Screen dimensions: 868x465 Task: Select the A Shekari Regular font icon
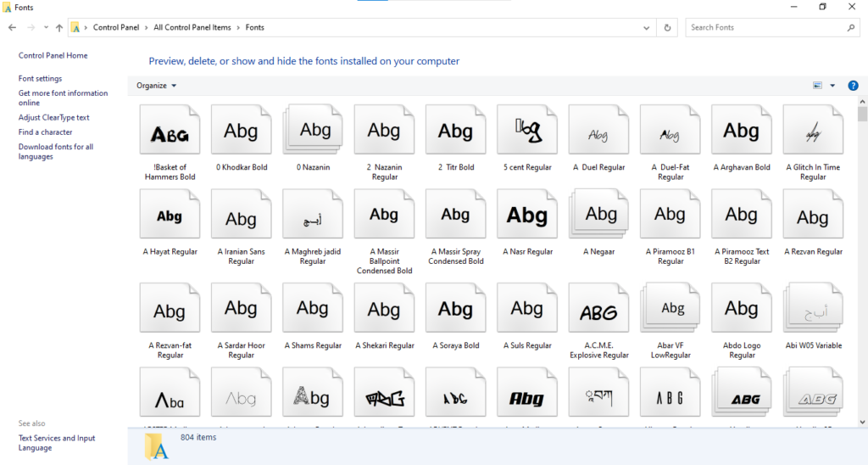pos(384,308)
